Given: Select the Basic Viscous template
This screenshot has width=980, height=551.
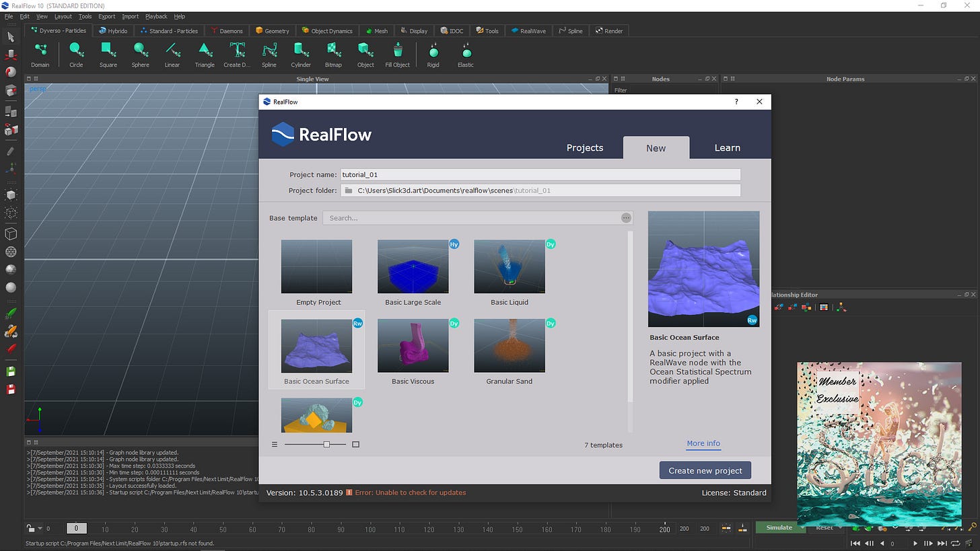Looking at the screenshot, I should [413, 352].
